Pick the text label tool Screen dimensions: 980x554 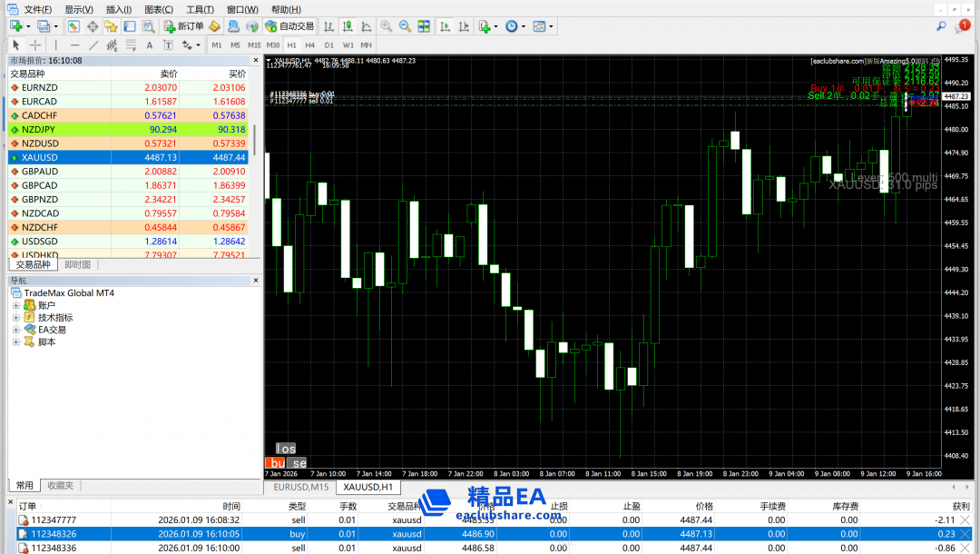(149, 45)
